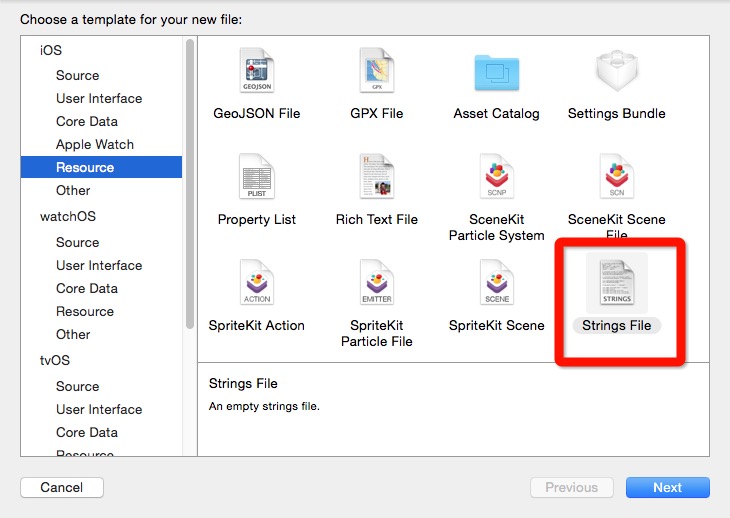Select the Rich Text File icon
This screenshot has width=730, height=518.
[377, 178]
